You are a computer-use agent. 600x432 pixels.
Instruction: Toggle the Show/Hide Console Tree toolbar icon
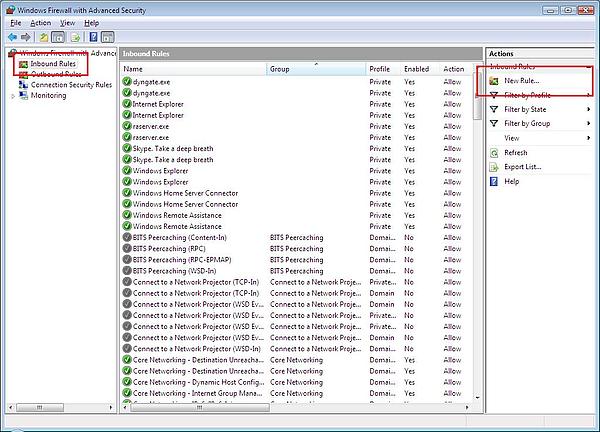[58, 37]
